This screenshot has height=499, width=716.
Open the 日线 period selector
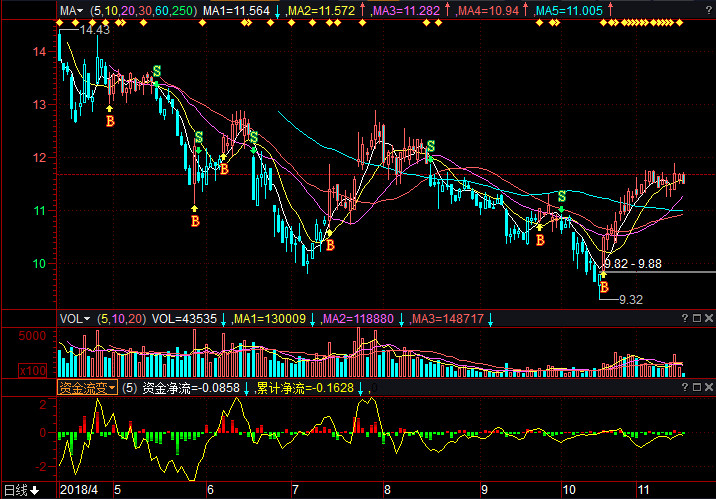[20, 489]
